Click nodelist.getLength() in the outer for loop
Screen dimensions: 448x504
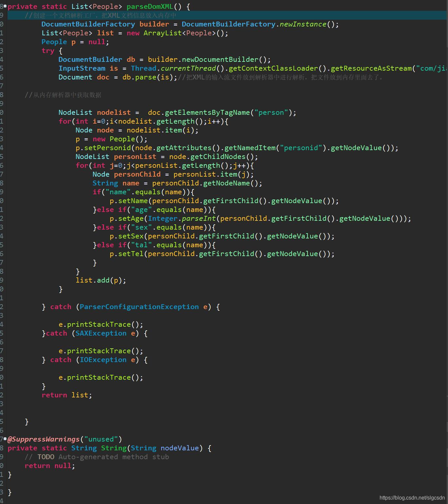coord(161,121)
